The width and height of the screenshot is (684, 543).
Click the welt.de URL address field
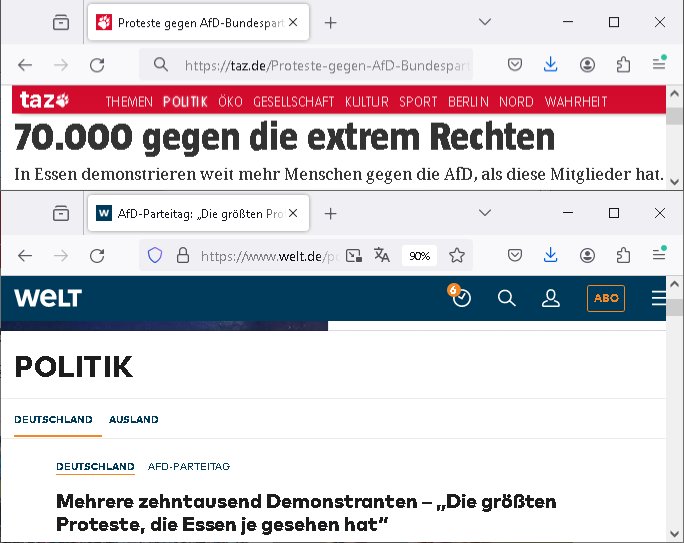tap(269, 256)
